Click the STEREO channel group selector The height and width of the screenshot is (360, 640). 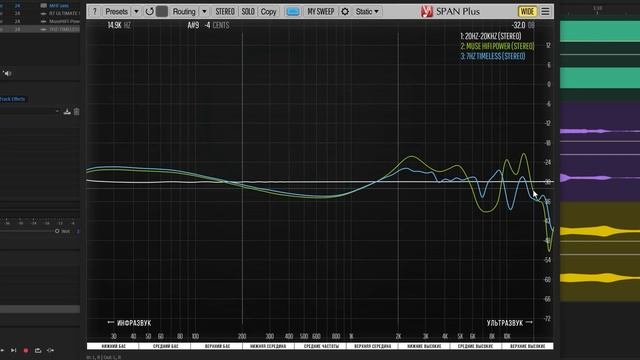[225, 11]
